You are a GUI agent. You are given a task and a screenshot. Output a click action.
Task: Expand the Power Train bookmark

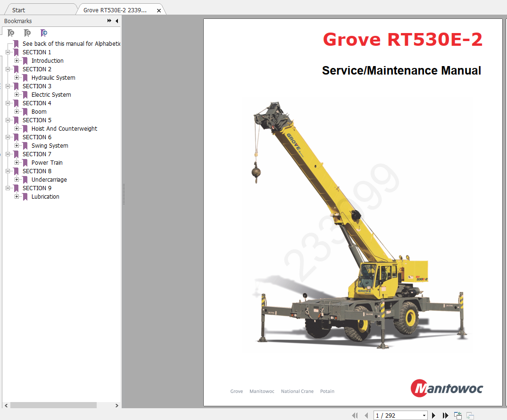click(17, 163)
